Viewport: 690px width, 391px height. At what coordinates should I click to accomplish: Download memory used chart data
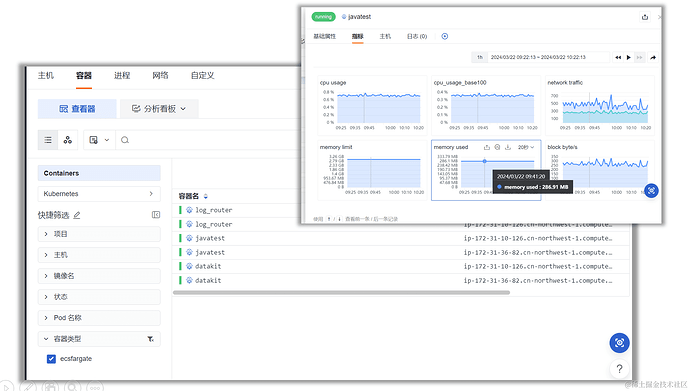pos(508,147)
